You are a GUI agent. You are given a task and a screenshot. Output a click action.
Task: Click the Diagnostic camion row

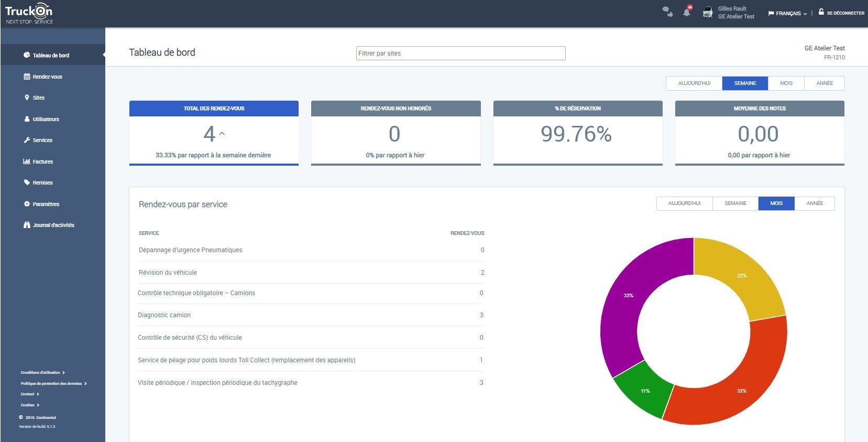(311, 315)
